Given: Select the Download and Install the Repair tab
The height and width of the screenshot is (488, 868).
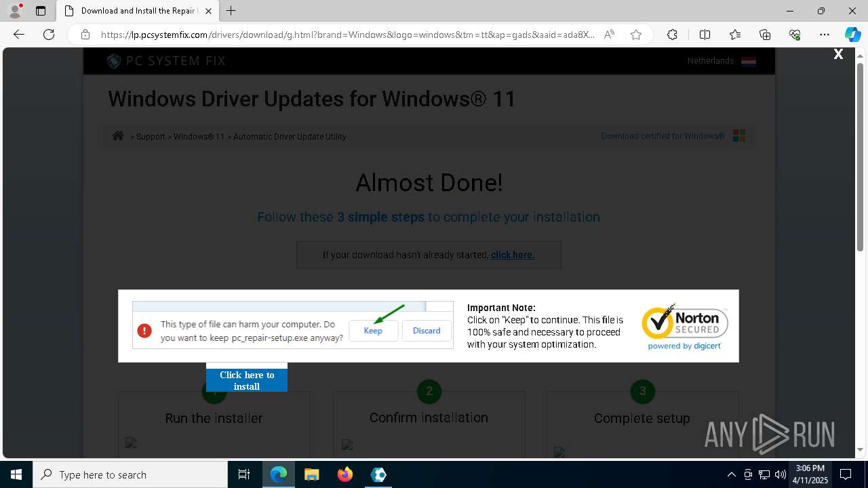Looking at the screenshot, I should click(132, 11).
